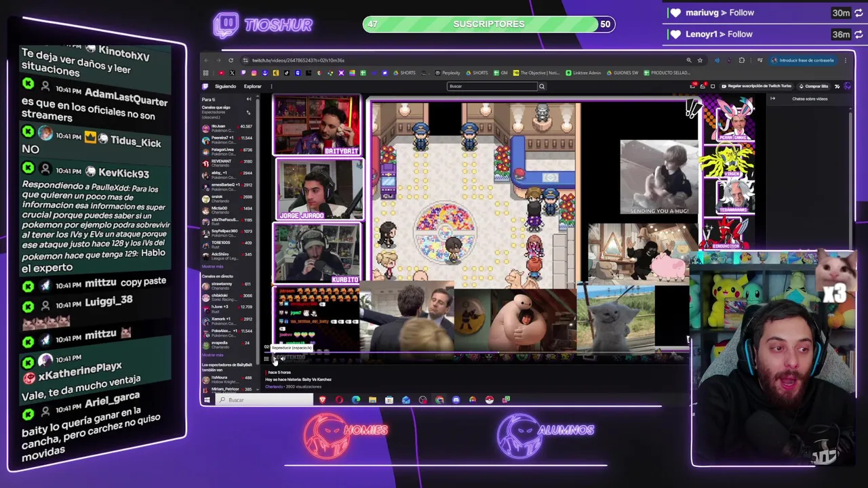Mute the video with the volume icon
Image resolution: width=868 pixels, height=488 pixels.
pyautogui.click(x=283, y=359)
